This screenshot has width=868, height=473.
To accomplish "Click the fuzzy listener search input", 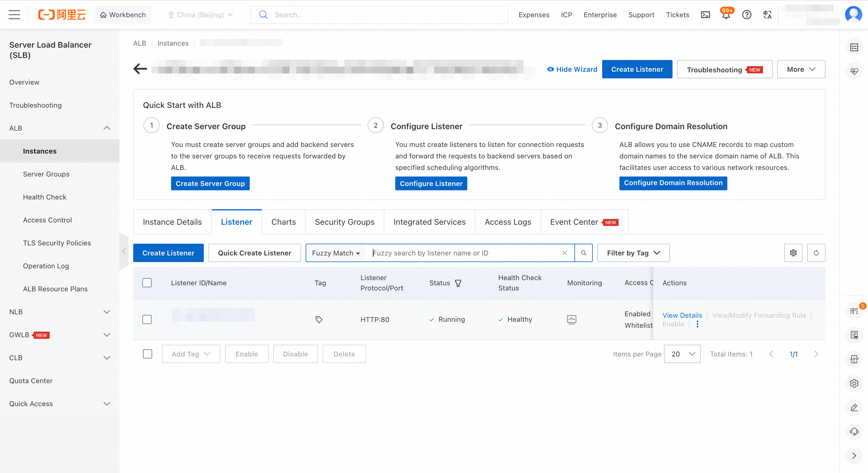I will 463,253.
